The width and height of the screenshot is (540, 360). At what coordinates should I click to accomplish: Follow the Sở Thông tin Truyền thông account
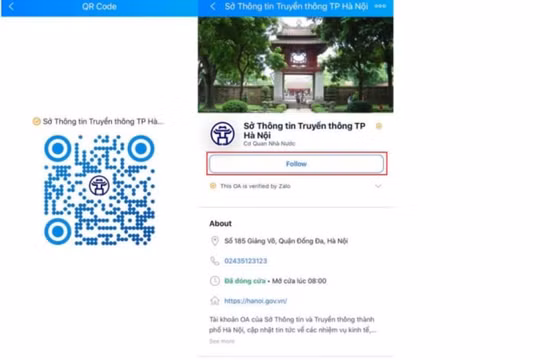pyautogui.click(x=296, y=164)
